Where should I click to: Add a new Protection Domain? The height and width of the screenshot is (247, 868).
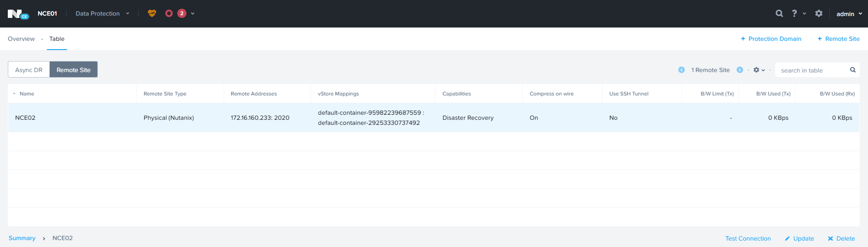tap(771, 39)
